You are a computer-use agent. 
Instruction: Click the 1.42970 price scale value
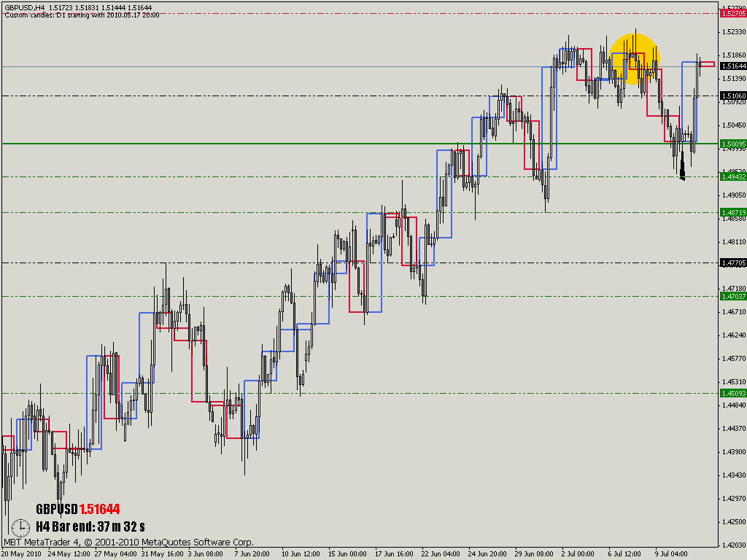click(x=734, y=499)
